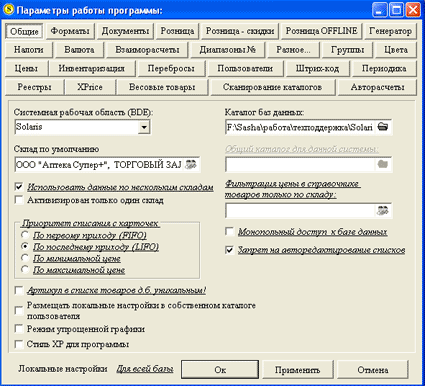The height and width of the screenshot is (386, 425).
Task: Select 'По последнему приходу (LIFO)'
Action: (25, 246)
